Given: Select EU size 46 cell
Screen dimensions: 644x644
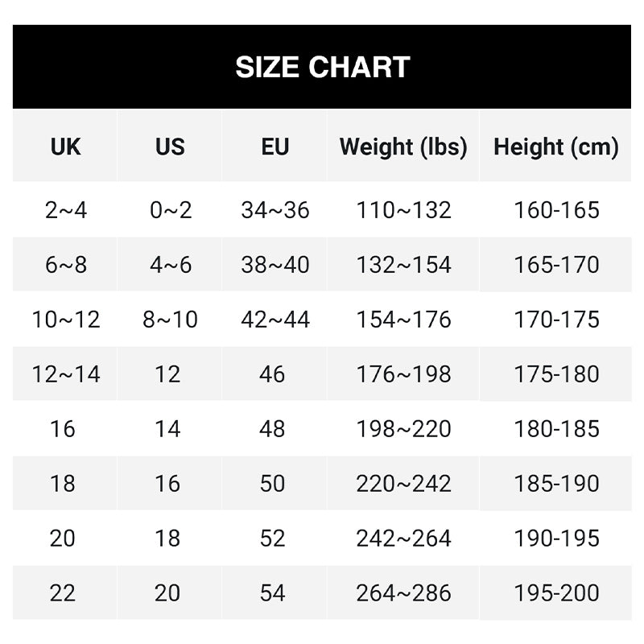Looking at the screenshot, I should click(273, 374).
